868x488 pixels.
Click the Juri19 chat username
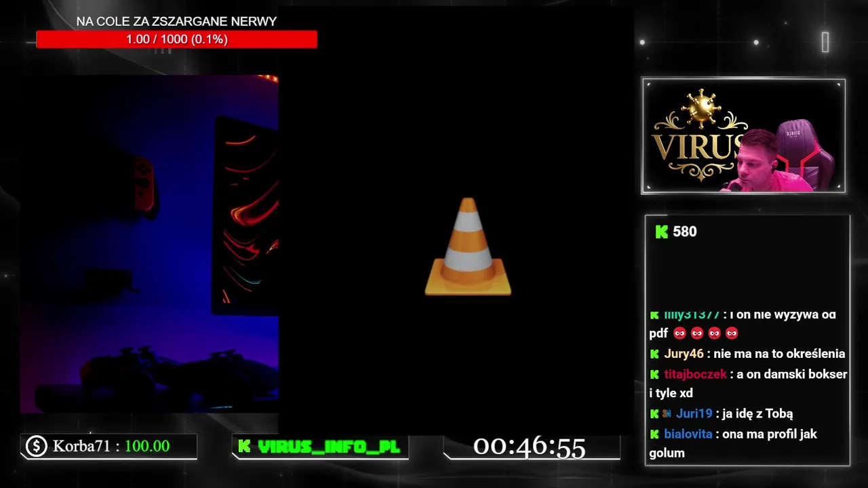pyautogui.click(x=694, y=413)
